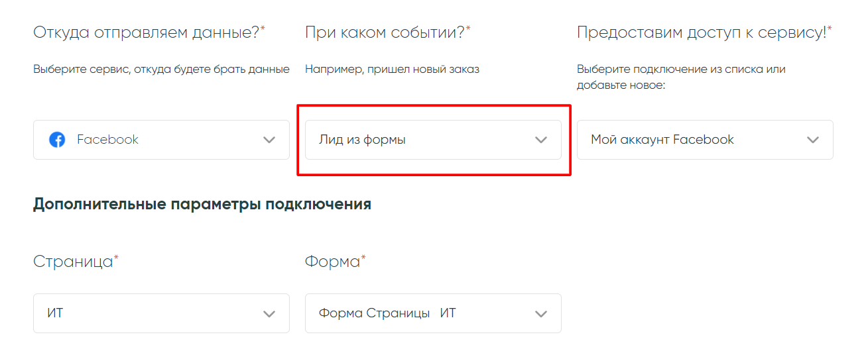Click the chevron next to "Мой аккаунт Facebook"

(x=813, y=140)
